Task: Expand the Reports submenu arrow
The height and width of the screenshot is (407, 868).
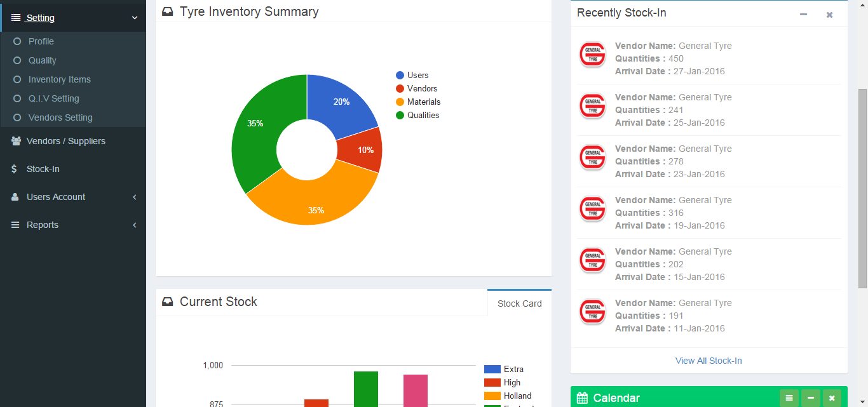Action: pyautogui.click(x=134, y=225)
